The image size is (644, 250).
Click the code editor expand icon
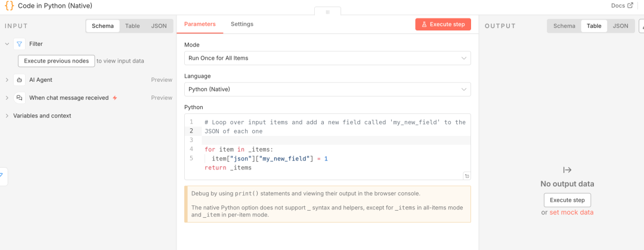[466, 176]
